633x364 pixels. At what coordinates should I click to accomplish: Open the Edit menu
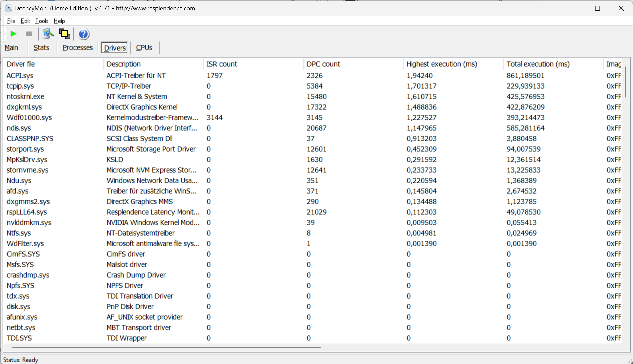(25, 21)
